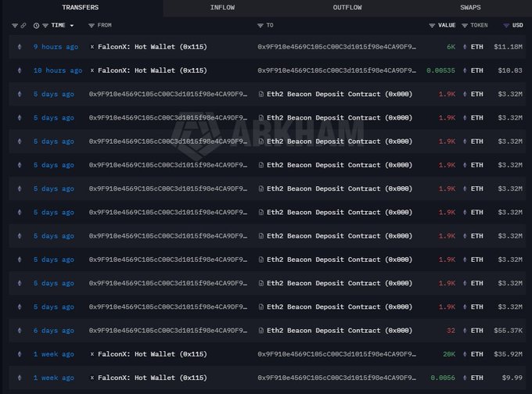Screen dimensions: 532x394
Task: Click FalconX logo icon in $35.92M row
Action: point(92,354)
